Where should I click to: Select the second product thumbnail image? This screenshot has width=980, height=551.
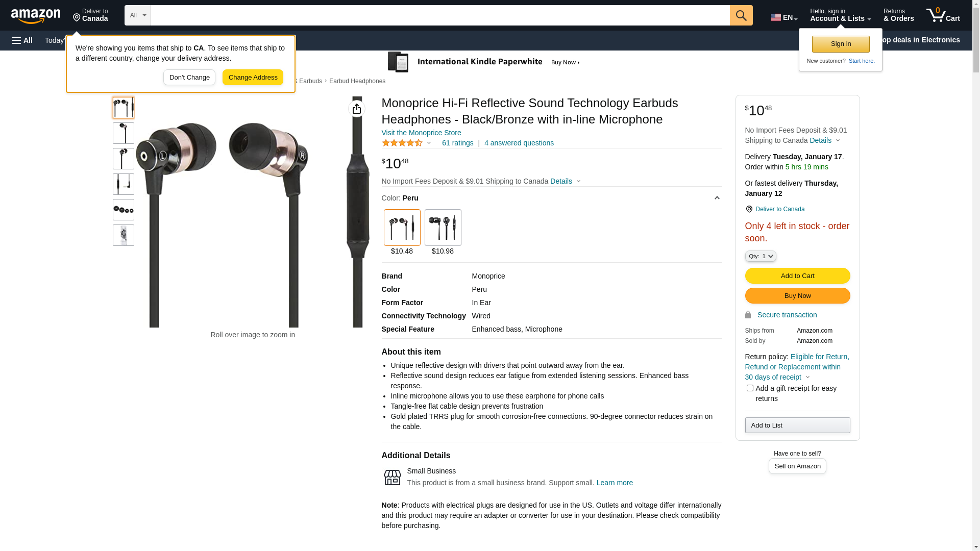coord(124,133)
